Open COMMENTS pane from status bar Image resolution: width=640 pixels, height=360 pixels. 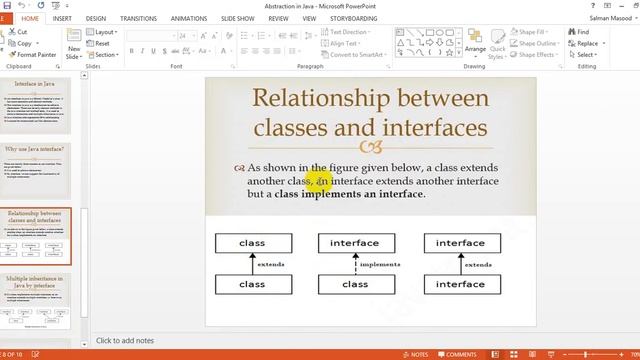click(x=457, y=354)
